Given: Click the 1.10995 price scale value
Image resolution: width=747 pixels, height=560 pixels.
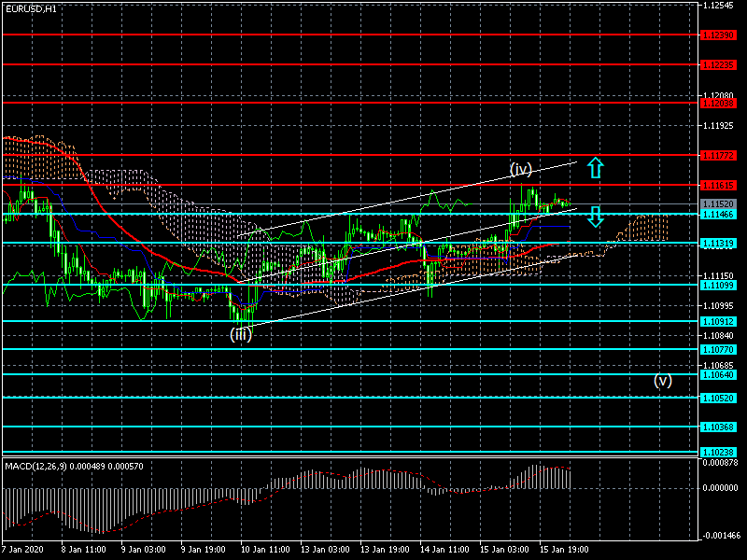Looking at the screenshot, I should tap(718, 306).
